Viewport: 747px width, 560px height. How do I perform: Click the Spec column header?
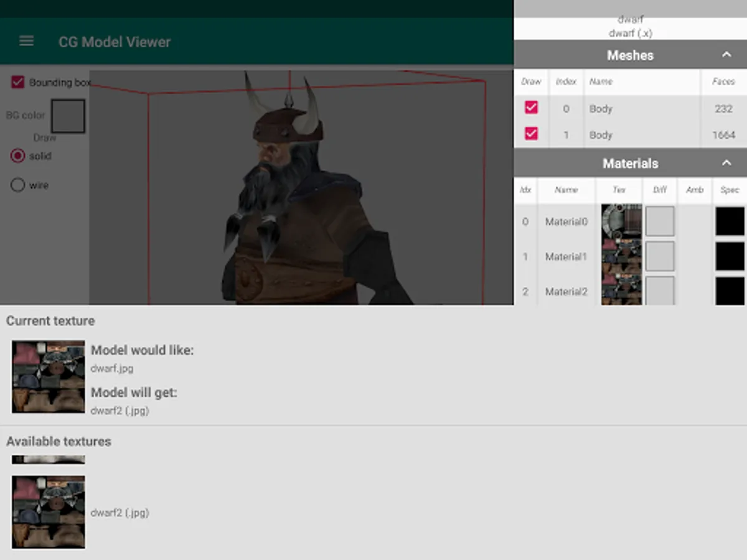(x=730, y=190)
